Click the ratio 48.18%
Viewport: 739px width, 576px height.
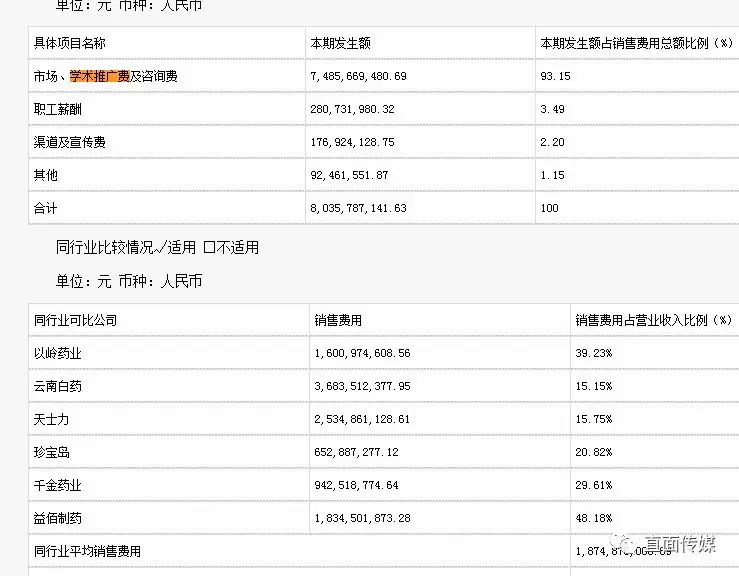(593, 518)
